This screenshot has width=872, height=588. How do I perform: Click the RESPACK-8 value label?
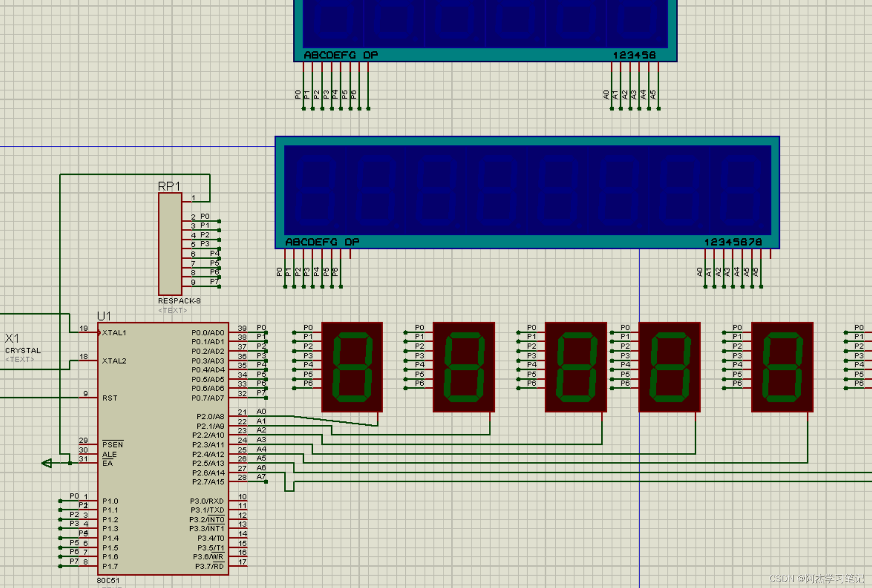[179, 301]
